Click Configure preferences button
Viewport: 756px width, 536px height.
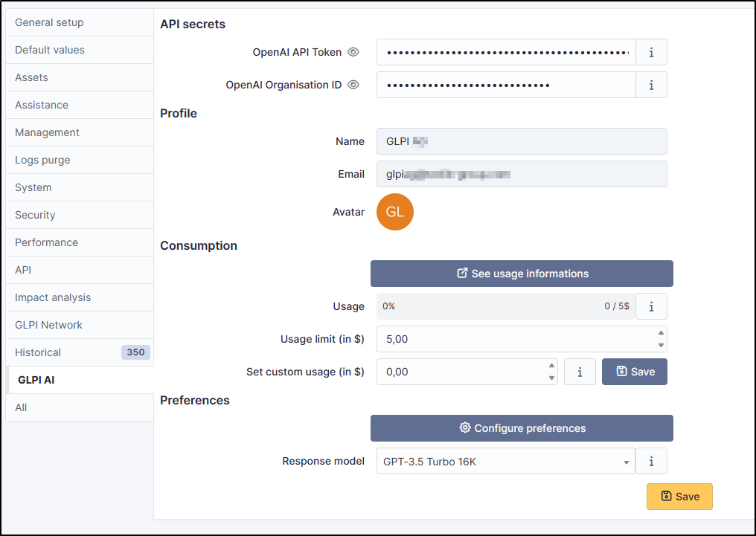pos(522,428)
